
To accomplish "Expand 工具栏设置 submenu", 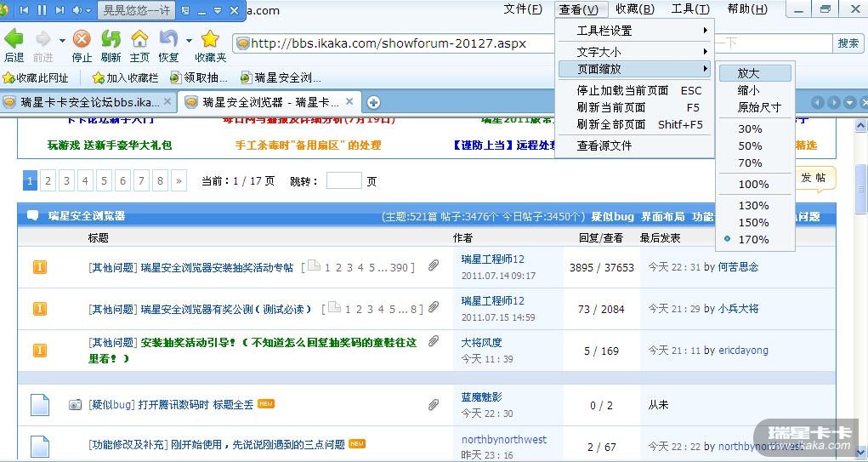I will (x=635, y=31).
